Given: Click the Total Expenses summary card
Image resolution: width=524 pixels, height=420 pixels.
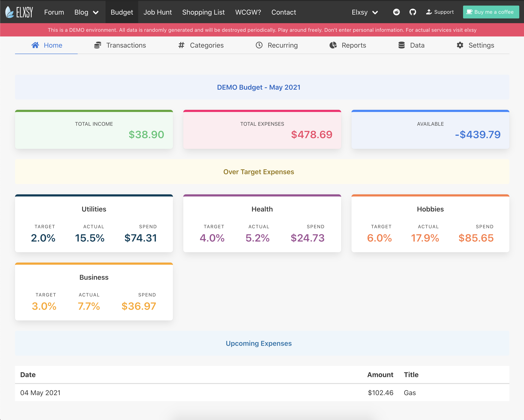Looking at the screenshot, I should point(262,130).
